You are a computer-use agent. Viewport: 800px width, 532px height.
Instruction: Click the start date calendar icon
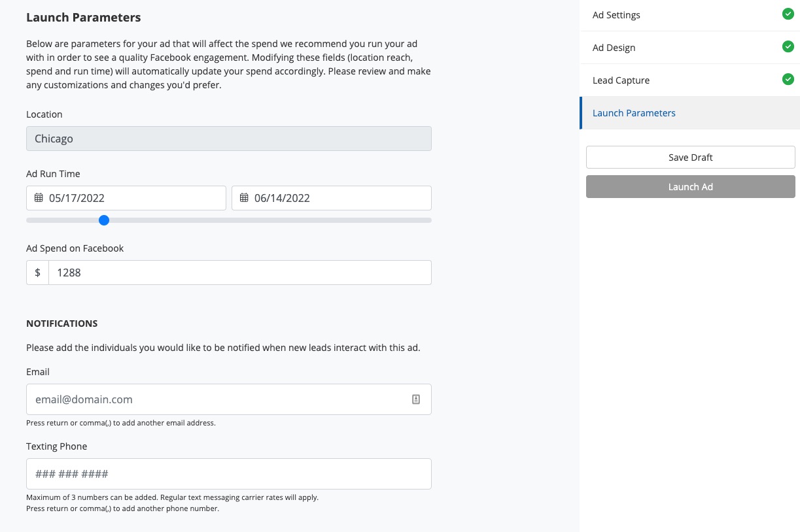point(39,198)
